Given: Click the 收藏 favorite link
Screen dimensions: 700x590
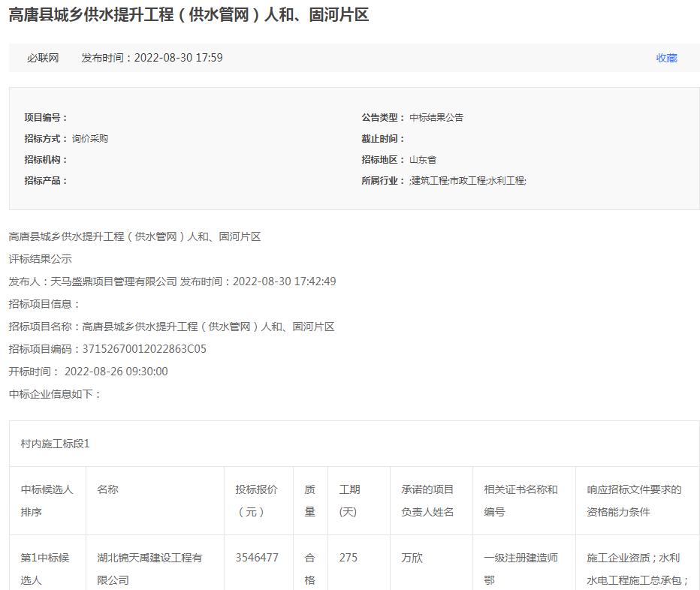Looking at the screenshot, I should [x=668, y=57].
